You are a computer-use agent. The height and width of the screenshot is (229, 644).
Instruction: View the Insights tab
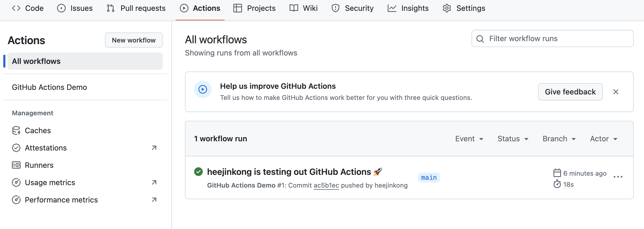408,8
